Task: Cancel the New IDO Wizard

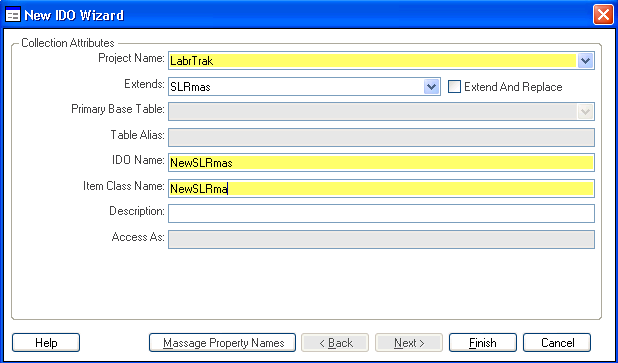Action: coord(557,343)
